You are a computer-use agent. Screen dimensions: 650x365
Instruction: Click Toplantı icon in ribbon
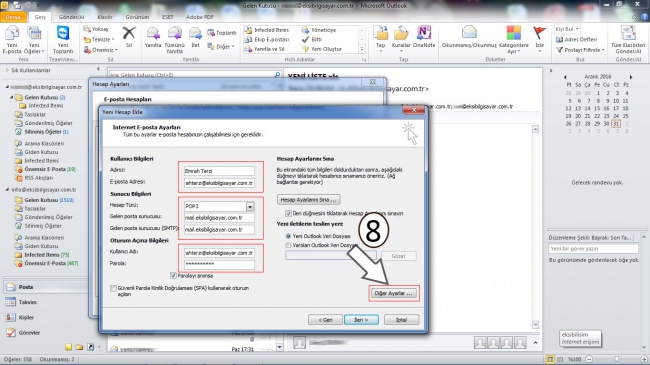(x=222, y=33)
